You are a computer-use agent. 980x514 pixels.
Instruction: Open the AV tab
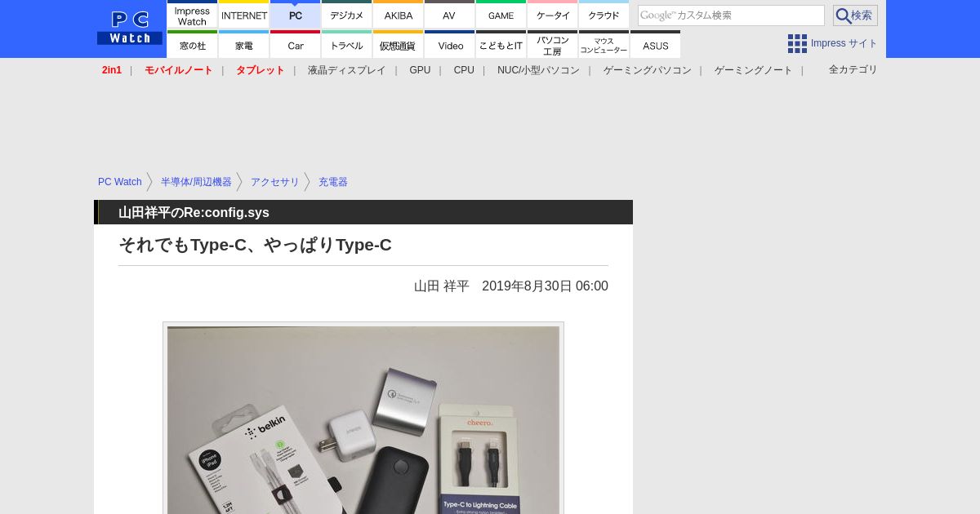pos(449,15)
